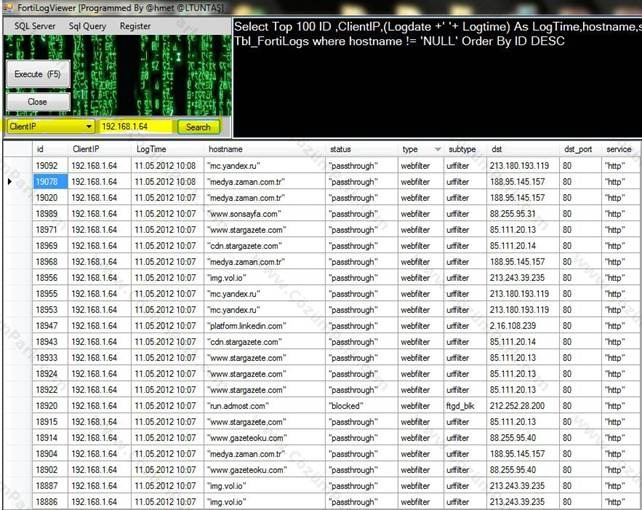Select cell with id 18924
The image size is (642, 510).
click(50, 374)
